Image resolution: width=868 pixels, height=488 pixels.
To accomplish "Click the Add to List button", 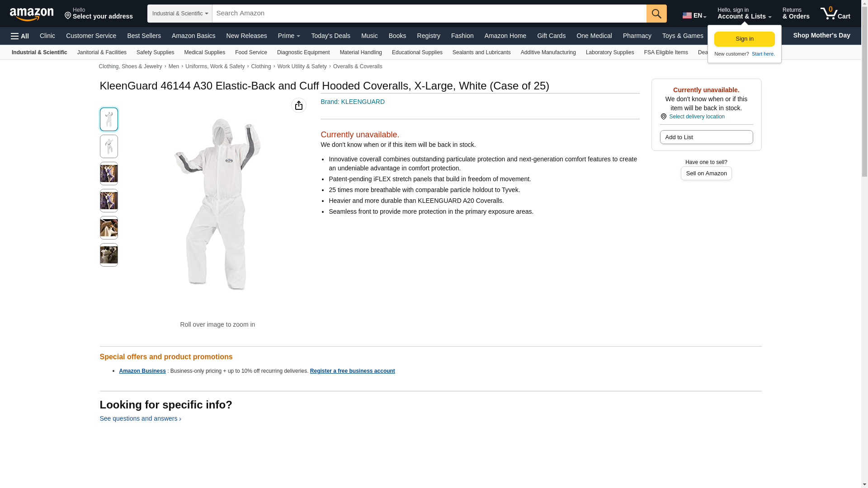I will [706, 137].
